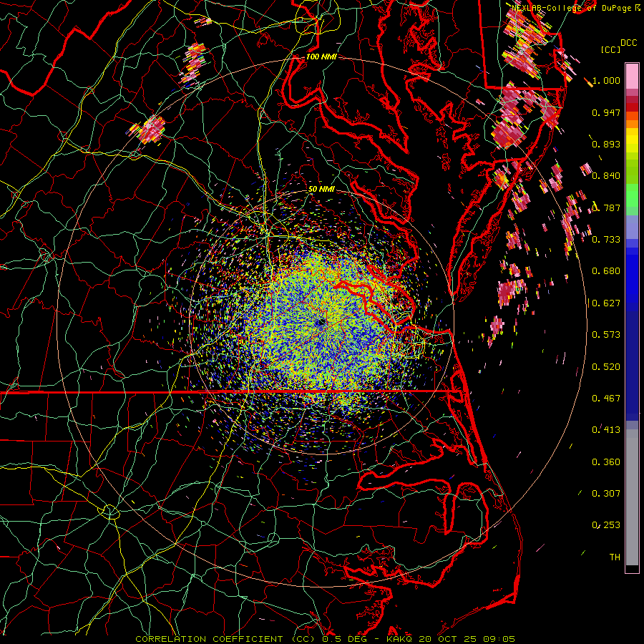The image size is (644, 644).
Task: Pick the gray segment of the color bar
Action: tap(632, 497)
